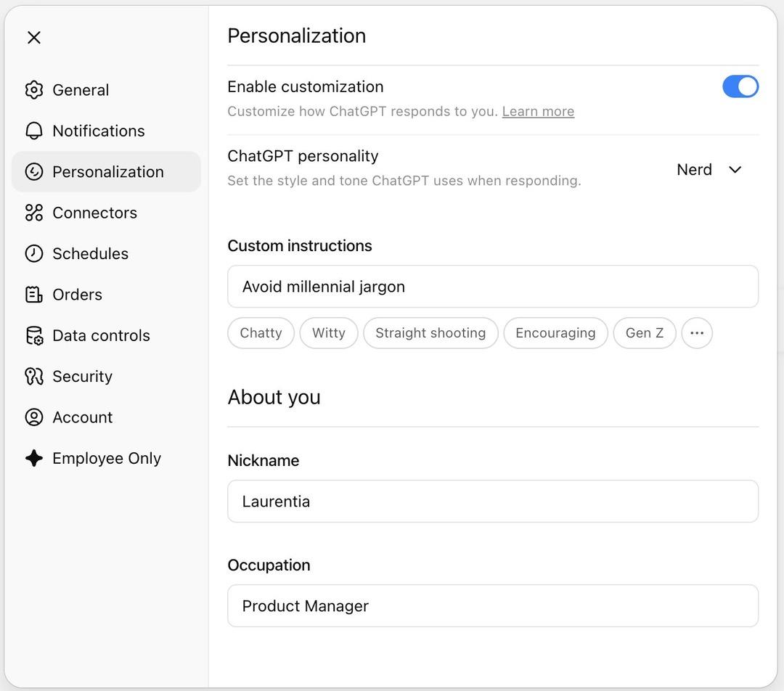Click the Security key icon

pyautogui.click(x=34, y=376)
